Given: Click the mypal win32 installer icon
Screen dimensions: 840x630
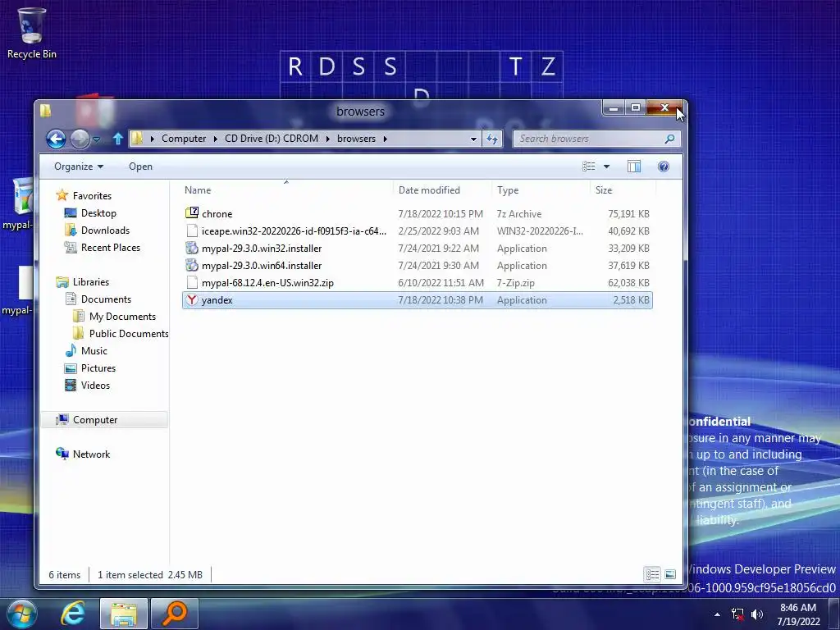Looking at the screenshot, I should click(192, 248).
